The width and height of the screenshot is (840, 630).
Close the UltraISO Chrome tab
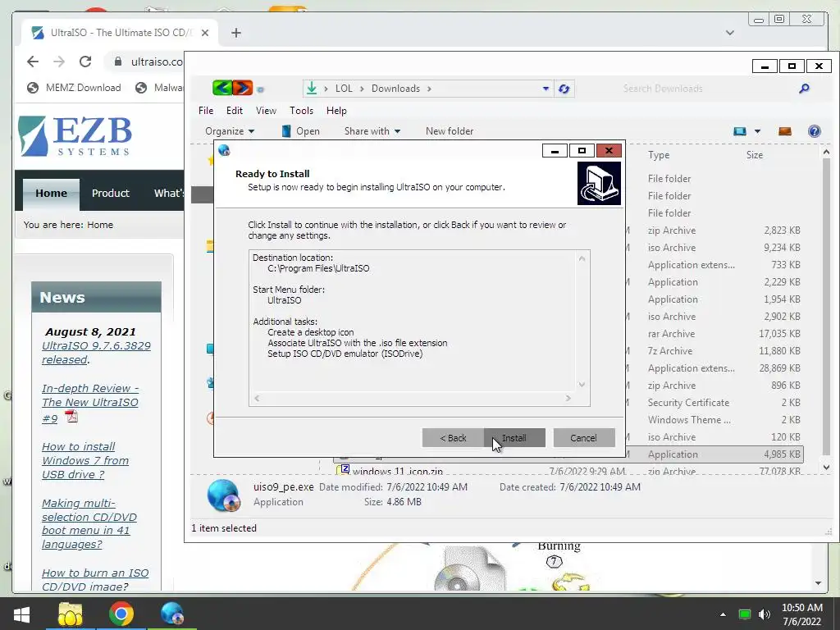point(204,33)
